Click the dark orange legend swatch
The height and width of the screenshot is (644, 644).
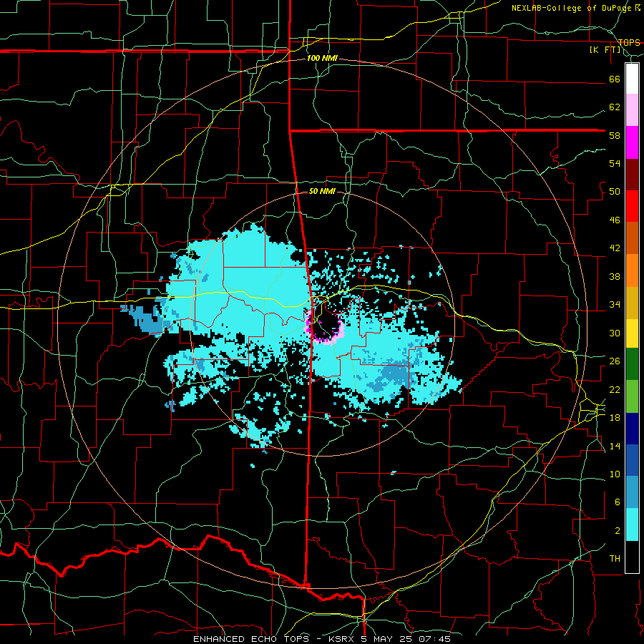coord(632,238)
